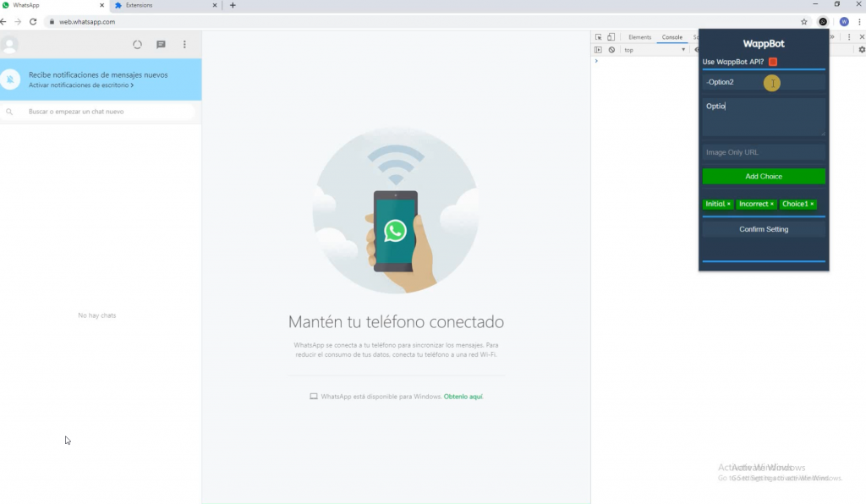Viewport: 866px width, 504px height.
Task: Open the top frame context dropdown
Action: click(x=651, y=49)
